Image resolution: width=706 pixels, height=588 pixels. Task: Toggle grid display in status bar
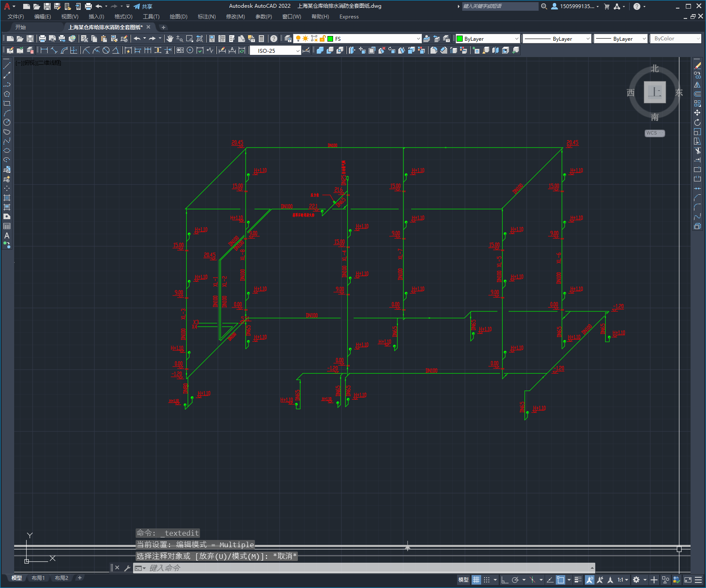476,580
